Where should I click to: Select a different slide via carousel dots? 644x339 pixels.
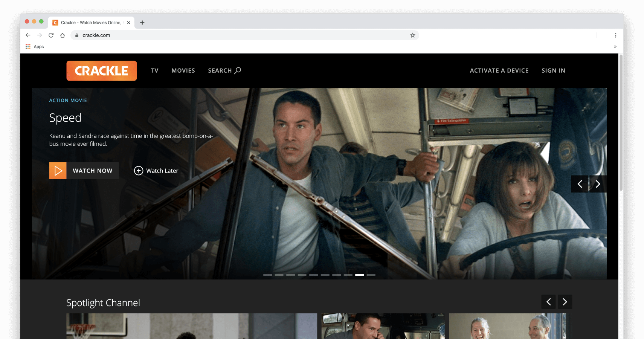point(268,275)
